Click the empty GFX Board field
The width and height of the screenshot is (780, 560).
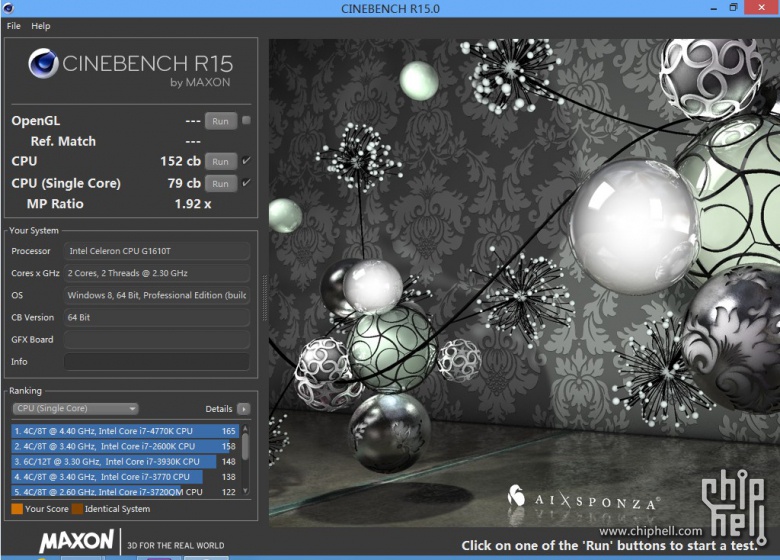pyautogui.click(x=157, y=340)
